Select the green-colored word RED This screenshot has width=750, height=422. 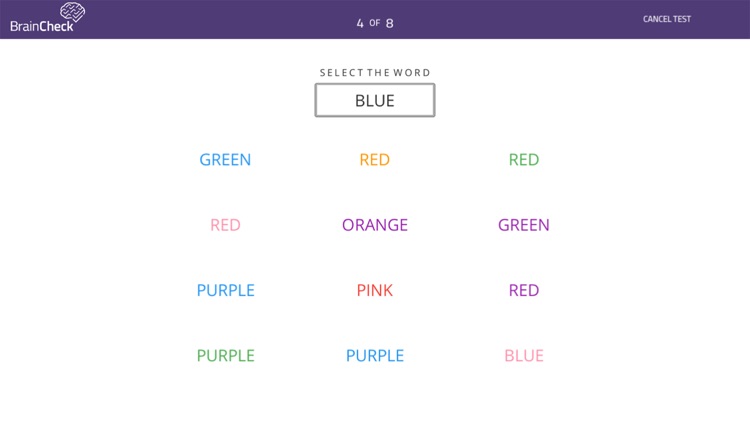[524, 159]
